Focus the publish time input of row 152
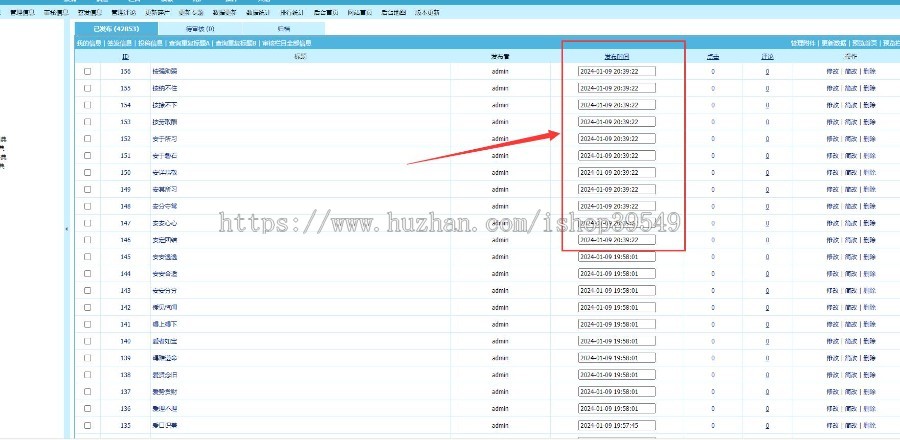 coord(616,139)
